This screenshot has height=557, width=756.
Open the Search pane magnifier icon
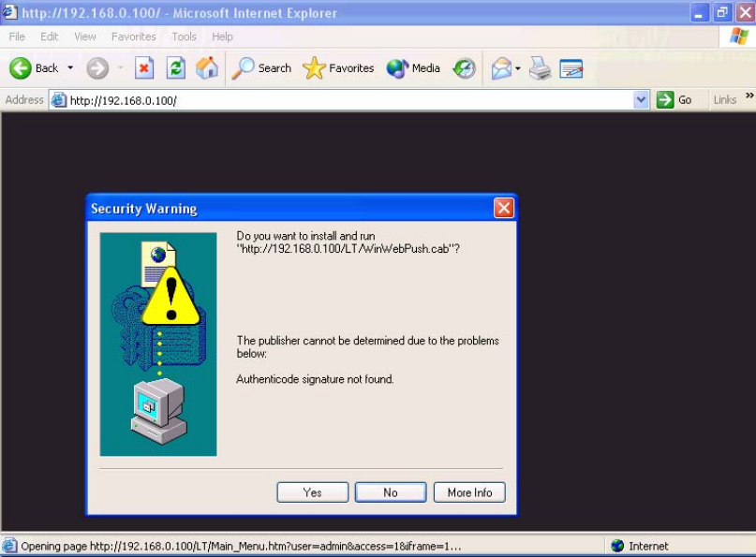point(243,68)
